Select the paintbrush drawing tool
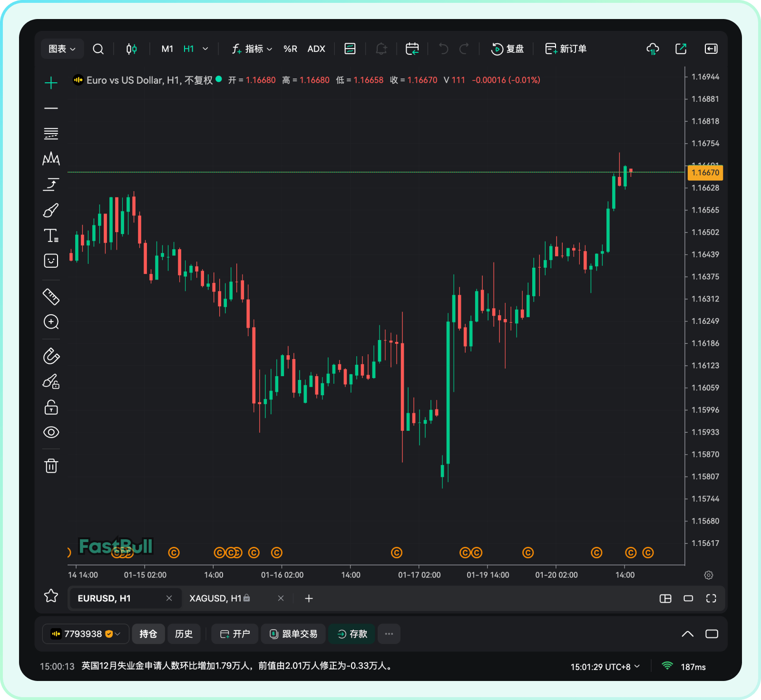Image resolution: width=761 pixels, height=700 pixels. pos(51,210)
